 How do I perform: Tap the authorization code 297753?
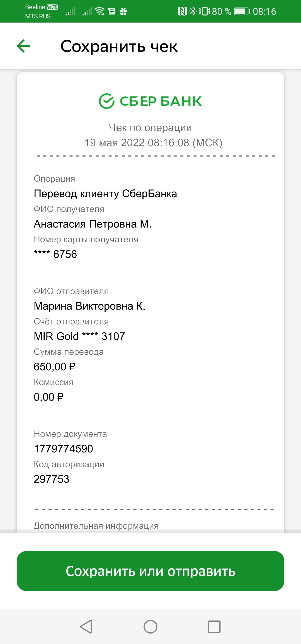[x=51, y=479]
